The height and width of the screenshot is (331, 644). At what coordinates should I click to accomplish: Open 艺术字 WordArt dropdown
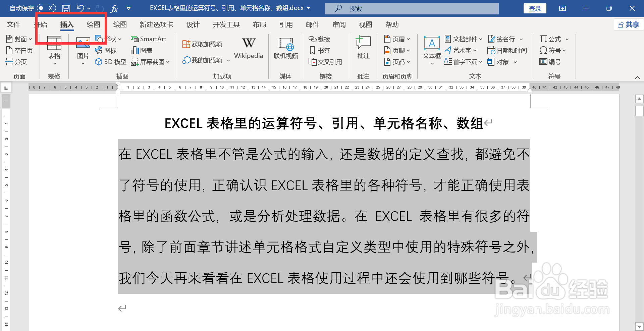pos(461,50)
